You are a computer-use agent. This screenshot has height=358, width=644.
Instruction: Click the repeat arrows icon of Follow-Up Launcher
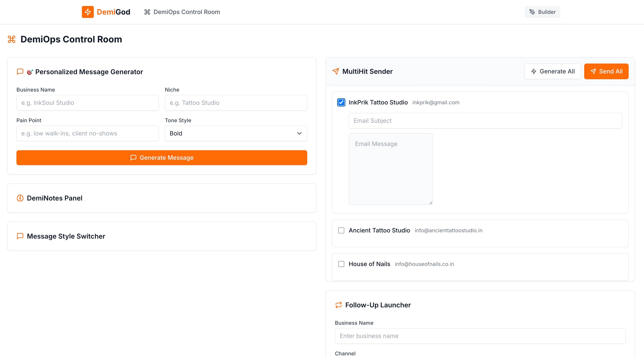(338, 305)
